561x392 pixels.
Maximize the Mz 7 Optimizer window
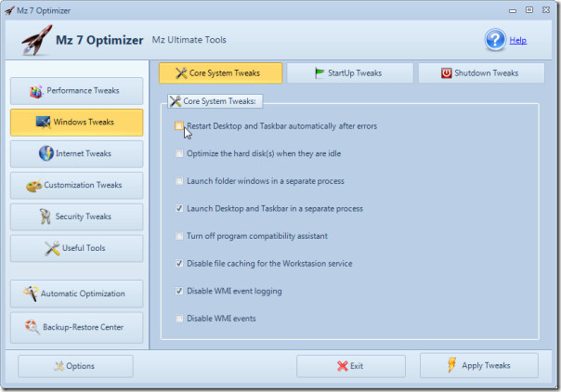click(x=529, y=10)
